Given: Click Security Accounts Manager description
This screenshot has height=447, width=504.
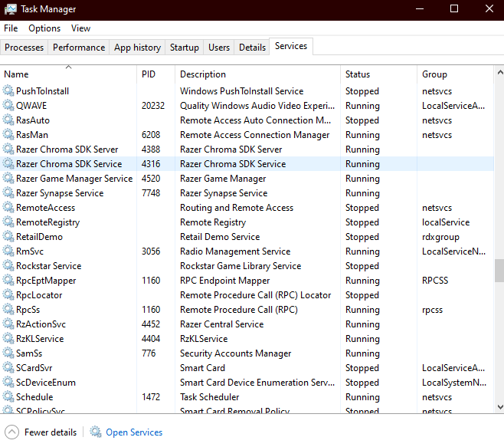Looking at the screenshot, I should 235,353.
